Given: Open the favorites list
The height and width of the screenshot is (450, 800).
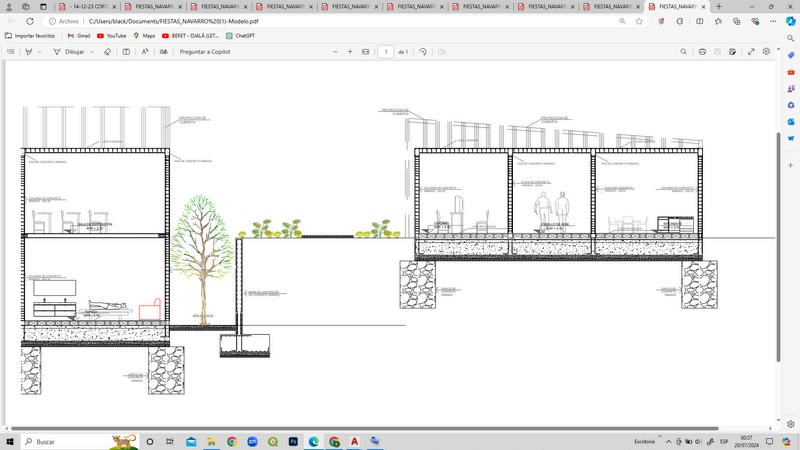Looking at the screenshot, I should (x=718, y=21).
